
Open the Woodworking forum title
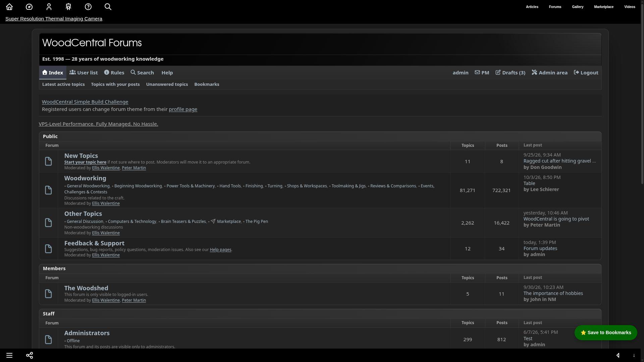coord(85,178)
